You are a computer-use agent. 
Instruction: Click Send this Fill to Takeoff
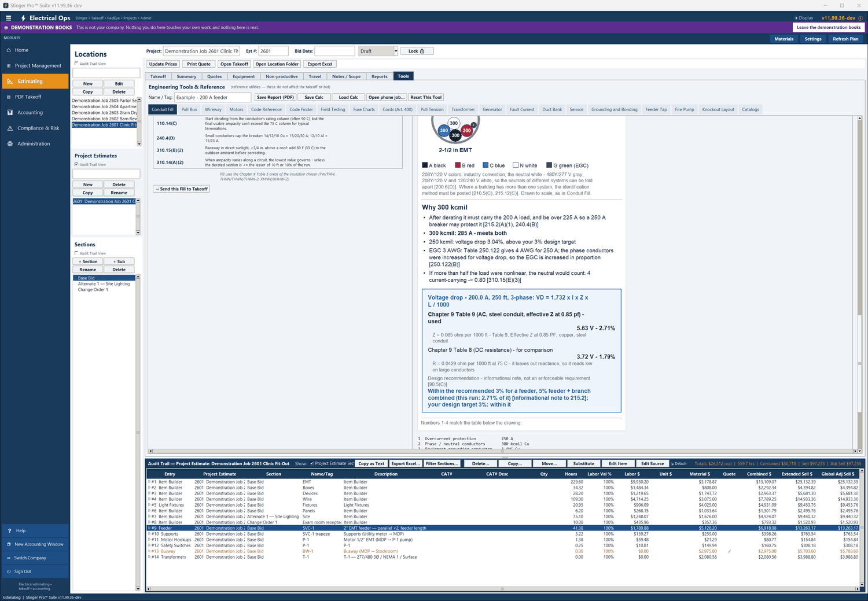[182, 189]
